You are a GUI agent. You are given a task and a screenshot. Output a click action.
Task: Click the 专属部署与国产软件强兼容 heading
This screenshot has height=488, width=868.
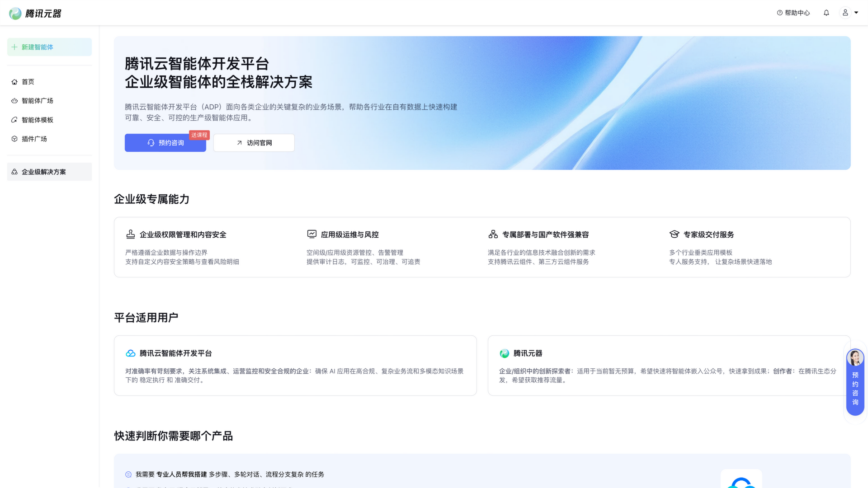tap(546, 235)
